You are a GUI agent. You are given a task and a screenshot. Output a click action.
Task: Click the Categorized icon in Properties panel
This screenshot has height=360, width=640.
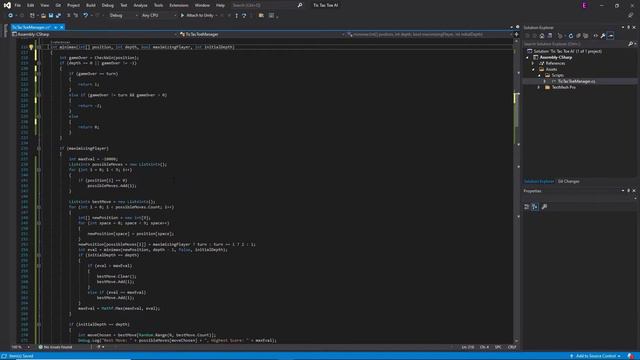click(x=527, y=207)
